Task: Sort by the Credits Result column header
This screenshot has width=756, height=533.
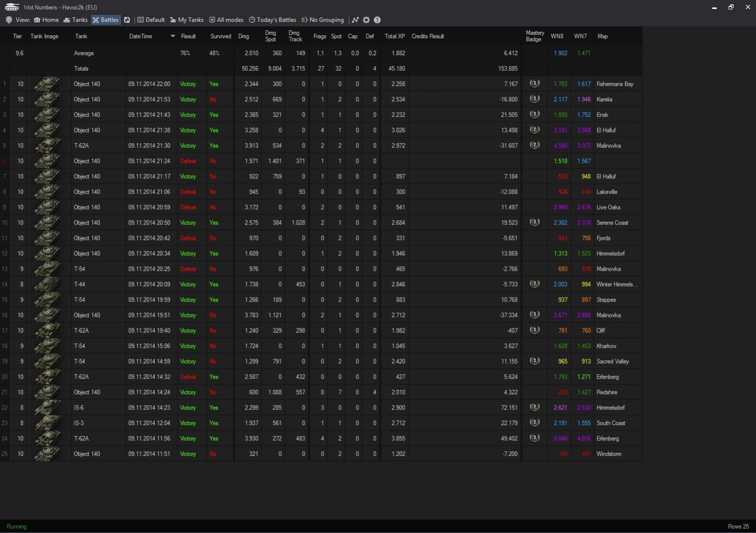Action: click(428, 36)
